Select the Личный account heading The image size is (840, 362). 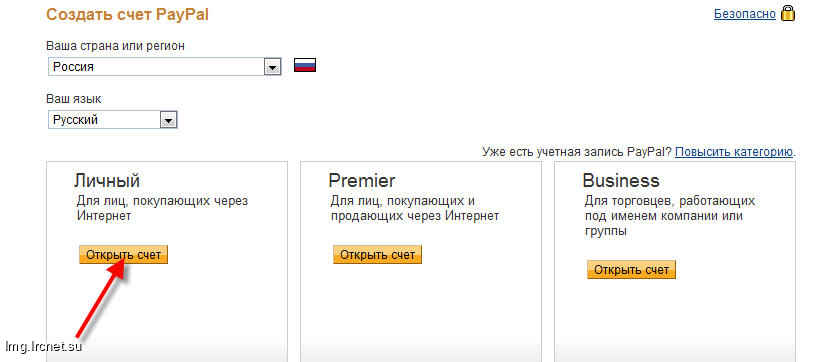pos(107,181)
